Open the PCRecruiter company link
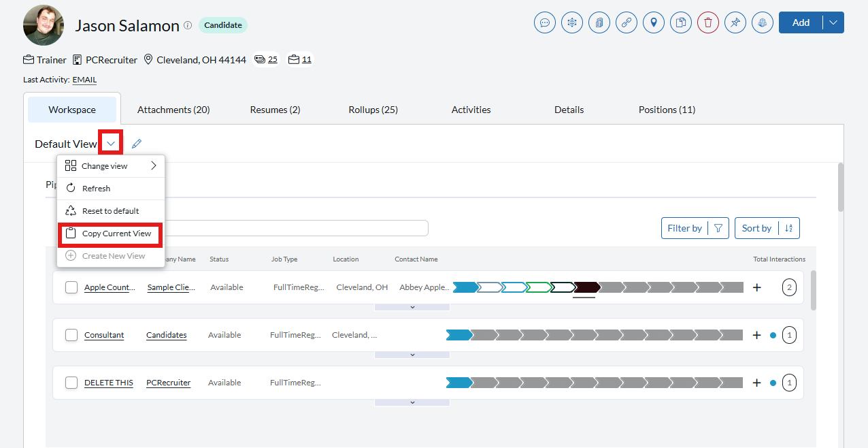This screenshot has height=448, width=868. (x=168, y=383)
